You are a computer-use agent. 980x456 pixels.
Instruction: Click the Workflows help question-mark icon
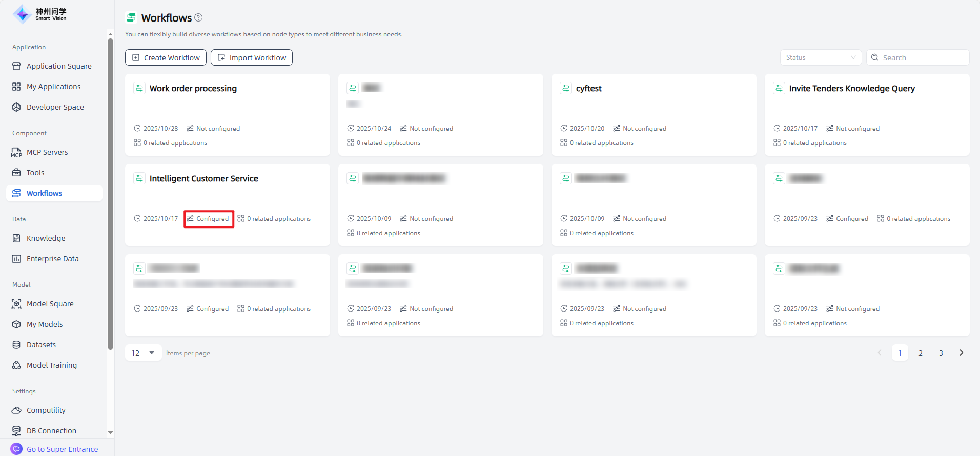coord(198,17)
